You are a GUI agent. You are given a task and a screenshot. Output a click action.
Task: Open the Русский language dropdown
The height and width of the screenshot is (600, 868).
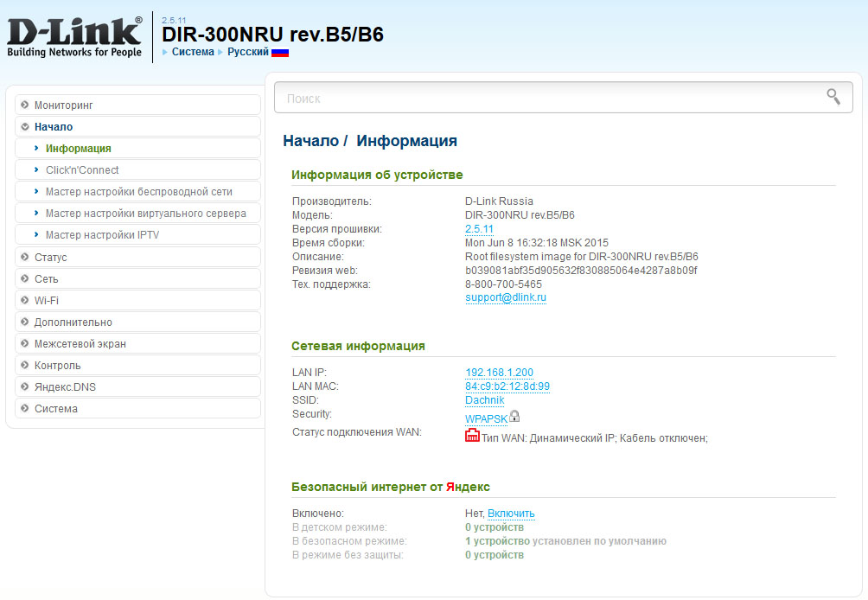click(x=248, y=52)
